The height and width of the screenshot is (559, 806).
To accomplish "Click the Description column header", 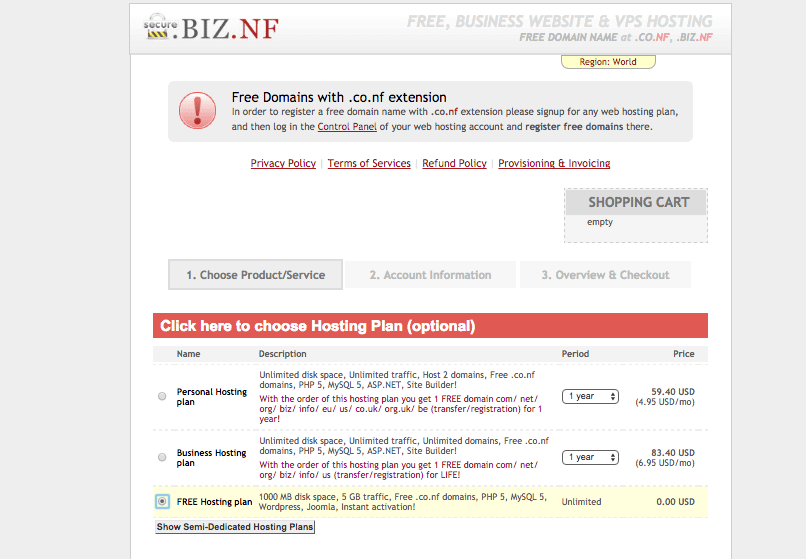I will pyautogui.click(x=282, y=354).
